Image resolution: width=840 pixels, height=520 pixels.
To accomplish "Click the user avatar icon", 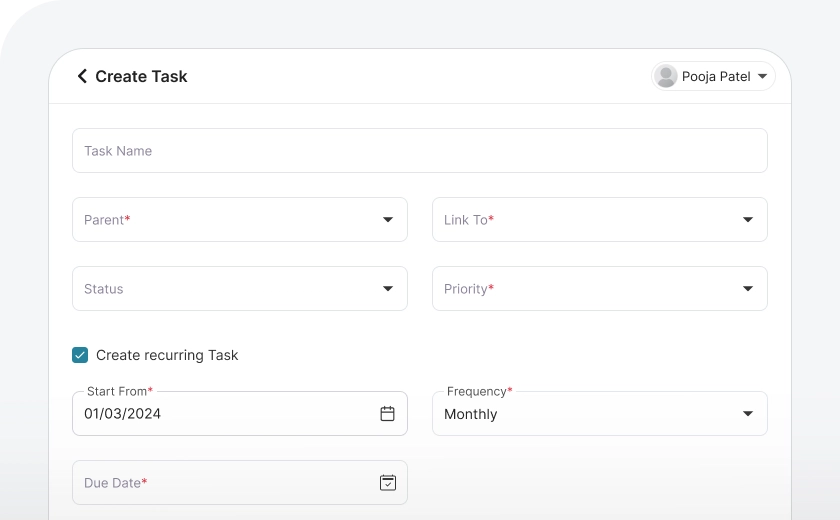I will [665, 76].
